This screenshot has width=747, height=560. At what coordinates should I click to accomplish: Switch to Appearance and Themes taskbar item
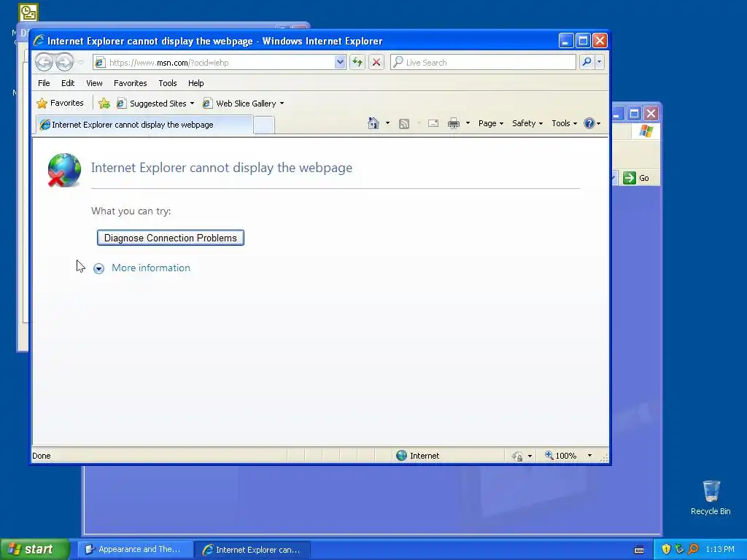tap(135, 550)
